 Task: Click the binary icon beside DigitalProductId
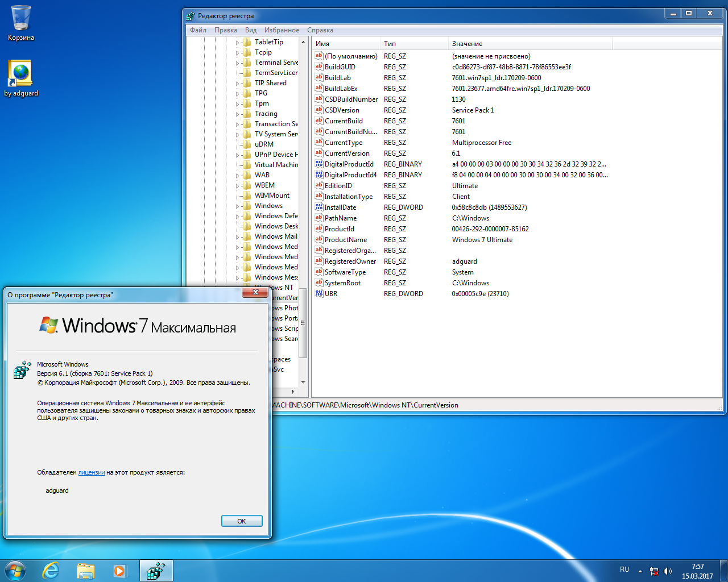[x=319, y=164]
